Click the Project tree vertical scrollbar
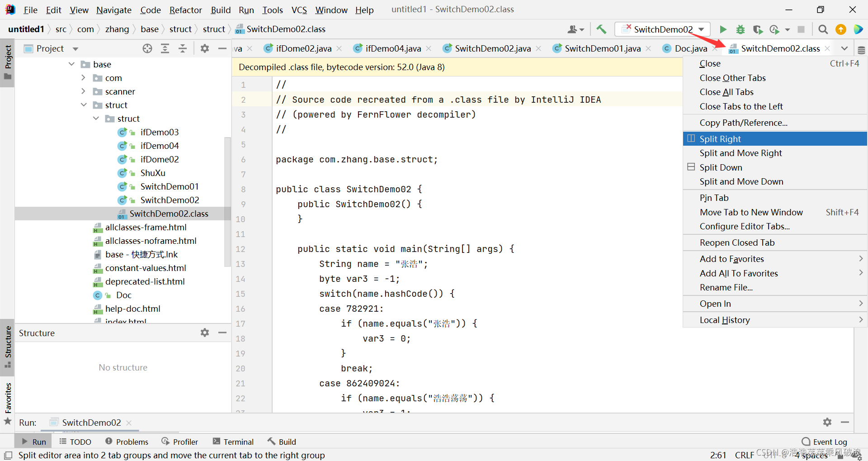 tap(227, 201)
